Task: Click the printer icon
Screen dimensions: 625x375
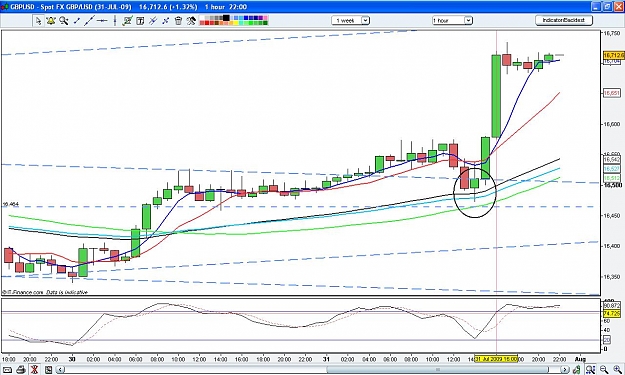Action: pos(21,370)
